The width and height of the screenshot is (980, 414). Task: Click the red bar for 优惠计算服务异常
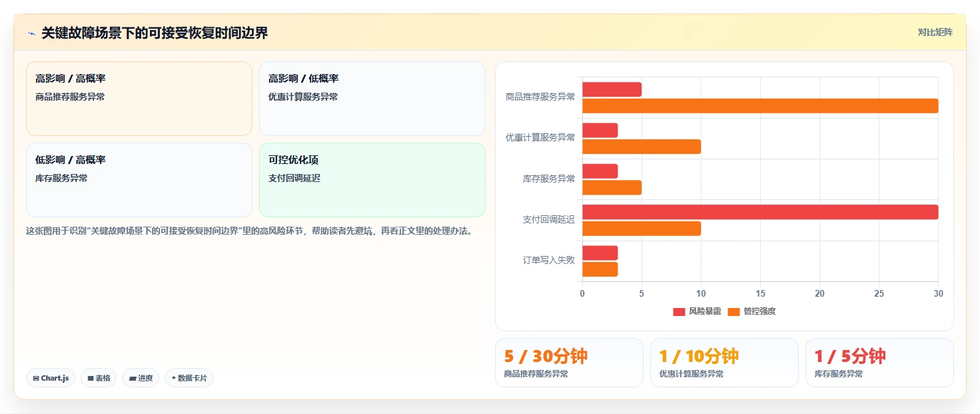pos(600,130)
